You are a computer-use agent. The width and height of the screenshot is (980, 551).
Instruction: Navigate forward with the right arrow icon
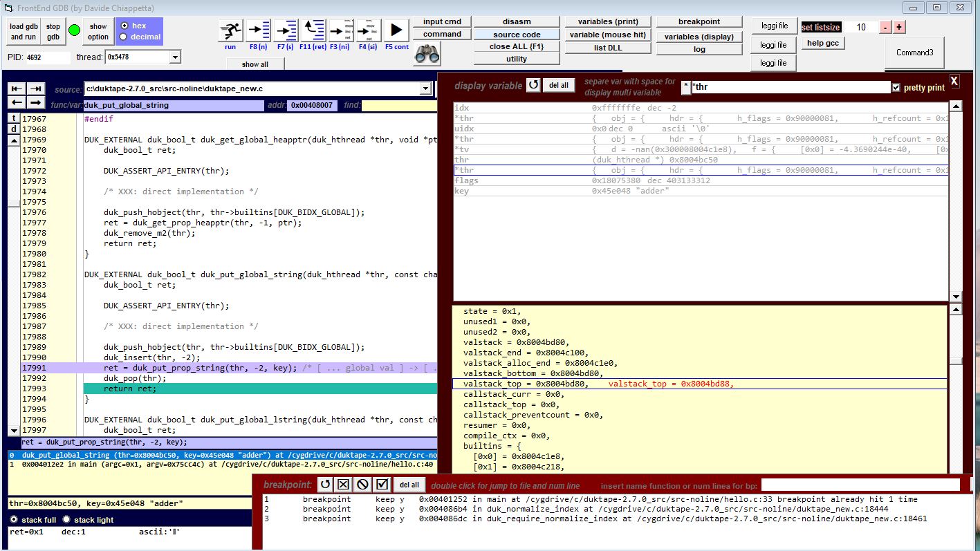pos(36,103)
